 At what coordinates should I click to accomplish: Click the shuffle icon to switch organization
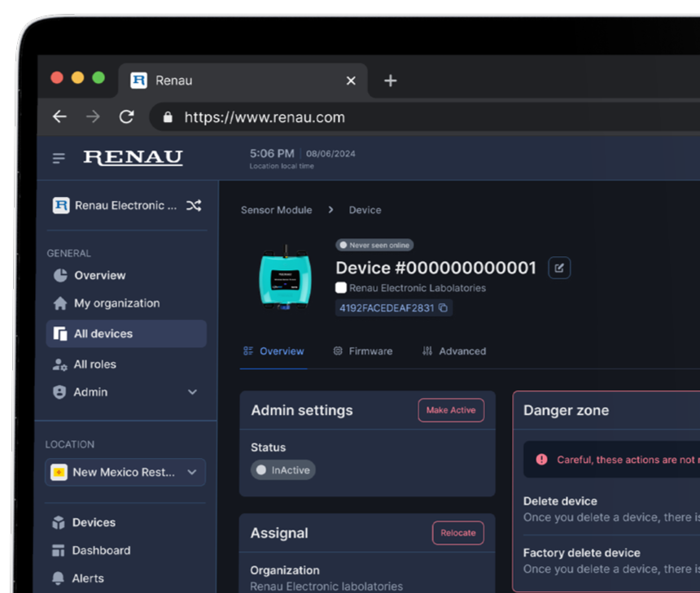point(194,206)
